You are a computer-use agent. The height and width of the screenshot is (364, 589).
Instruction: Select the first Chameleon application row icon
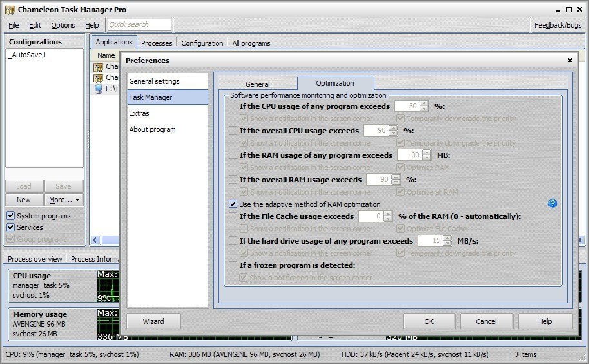98,67
